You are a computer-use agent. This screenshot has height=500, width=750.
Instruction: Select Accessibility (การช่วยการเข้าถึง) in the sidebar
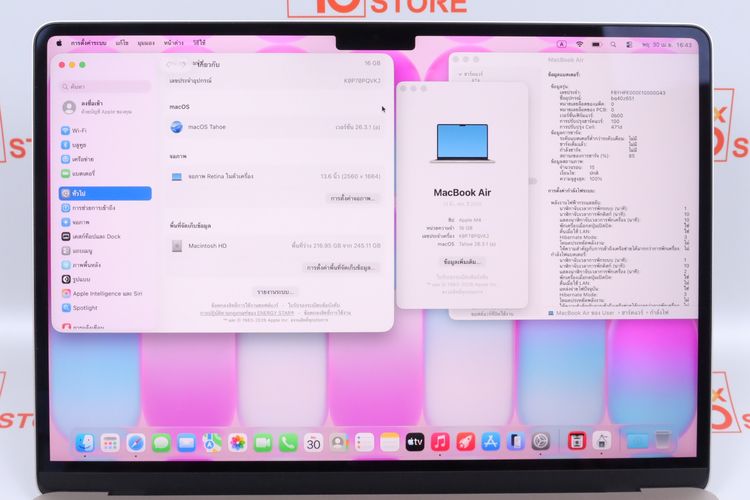pyautogui.click(x=106, y=208)
